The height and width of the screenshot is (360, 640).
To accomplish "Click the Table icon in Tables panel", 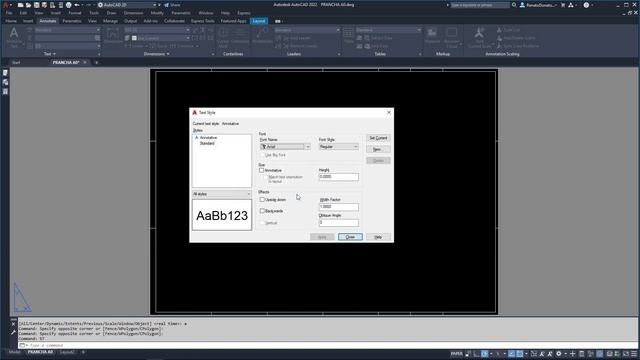I will point(348,33).
